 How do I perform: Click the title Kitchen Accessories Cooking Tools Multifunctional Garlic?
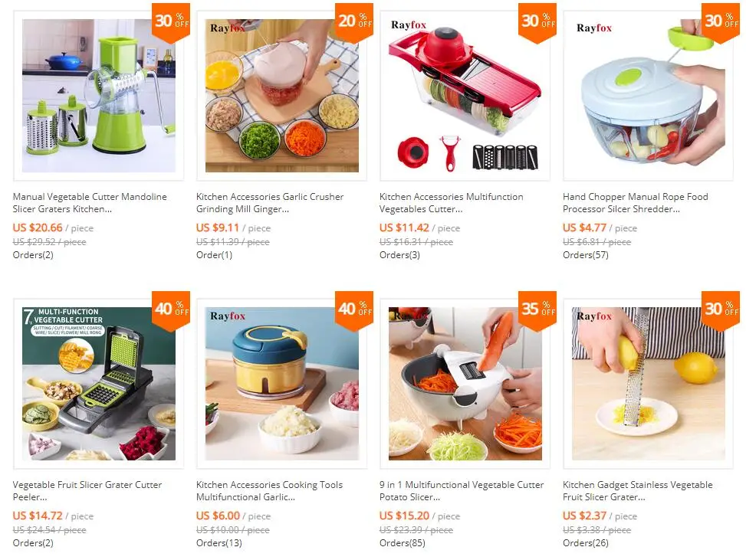[269, 490]
